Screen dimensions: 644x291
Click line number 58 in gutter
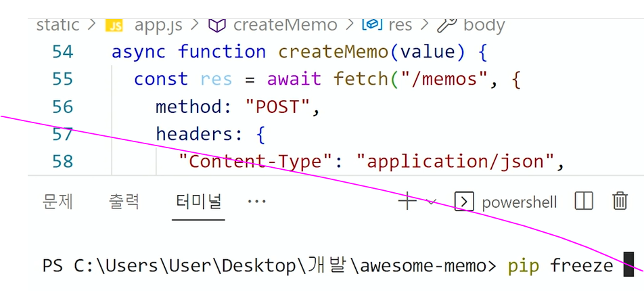coord(62,162)
